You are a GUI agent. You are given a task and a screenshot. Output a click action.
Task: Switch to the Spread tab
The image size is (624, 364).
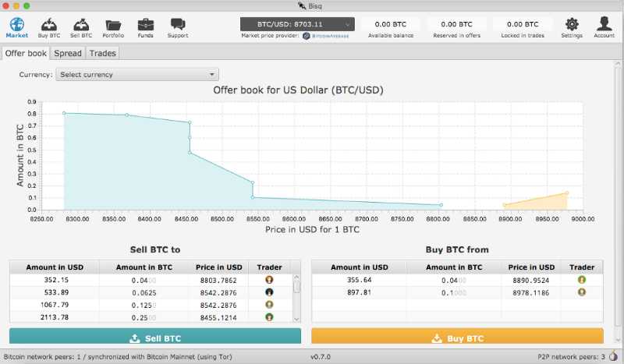pos(68,53)
